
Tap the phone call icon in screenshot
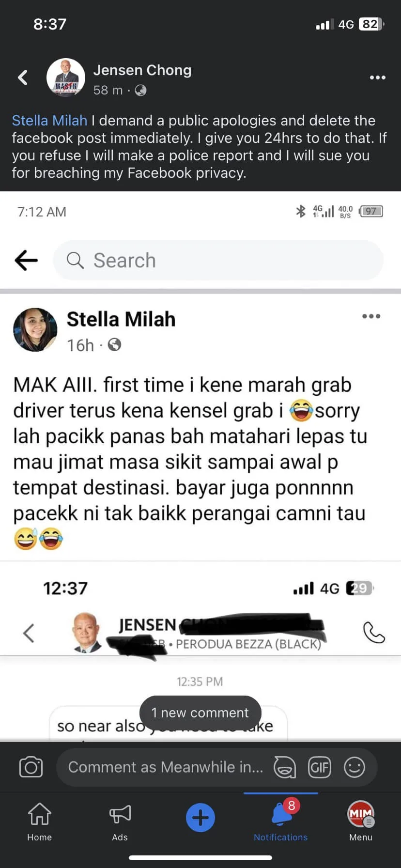click(374, 633)
